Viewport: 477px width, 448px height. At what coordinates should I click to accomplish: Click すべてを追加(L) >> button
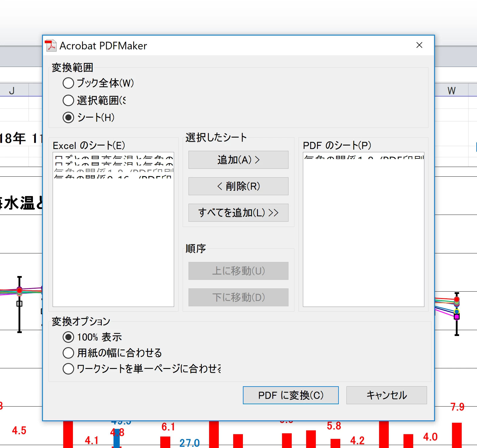[x=238, y=213]
